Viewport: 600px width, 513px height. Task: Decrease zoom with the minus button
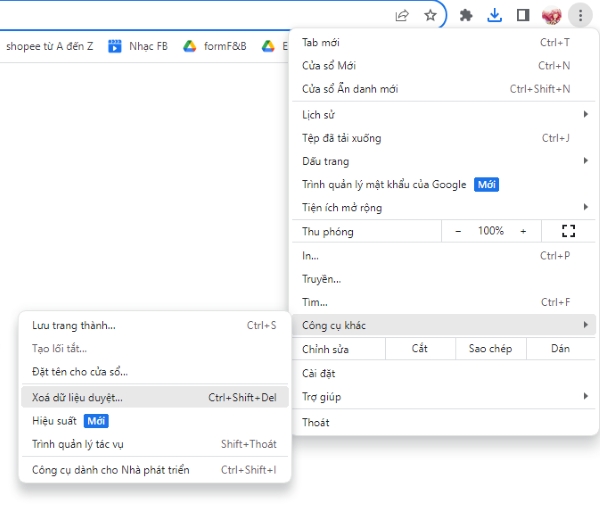pos(459,231)
